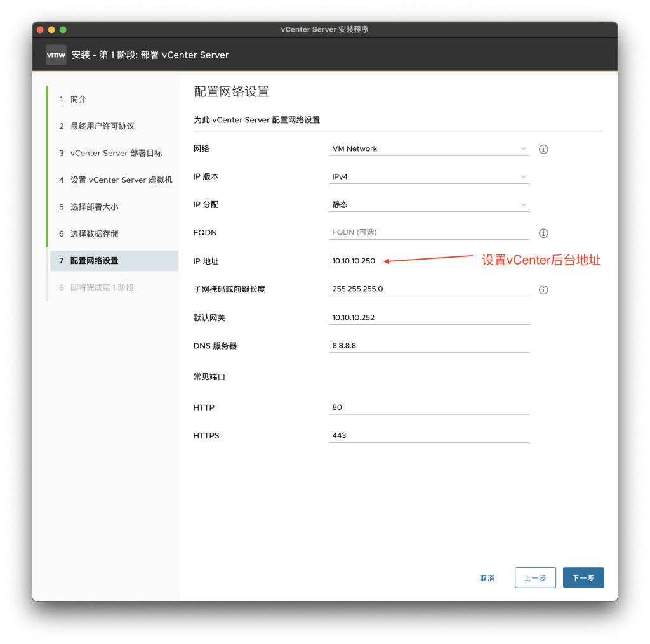Click the 为此 vCenter Server 配置网络设置 subtitle
This screenshot has width=650, height=644.
pos(256,120)
